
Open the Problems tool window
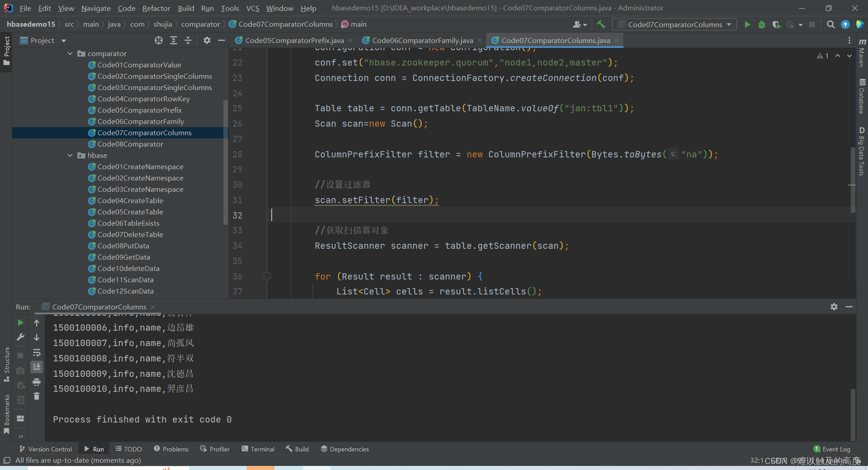coord(171,449)
